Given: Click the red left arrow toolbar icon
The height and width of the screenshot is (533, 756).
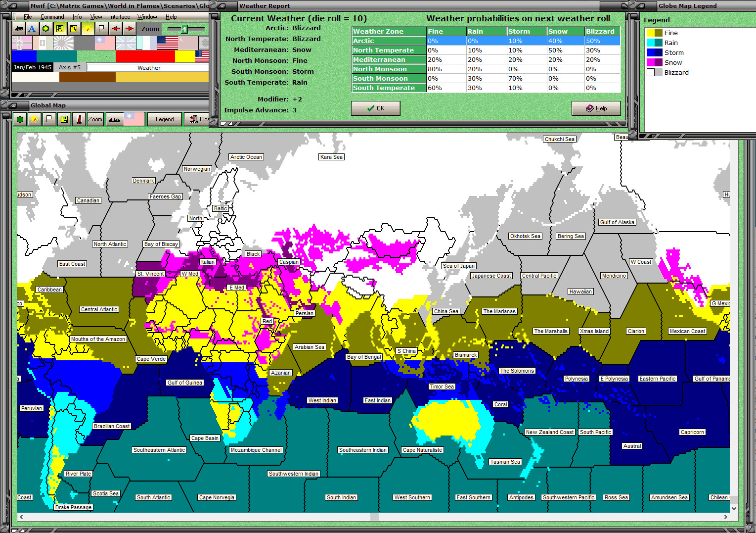Looking at the screenshot, I should (115, 29).
